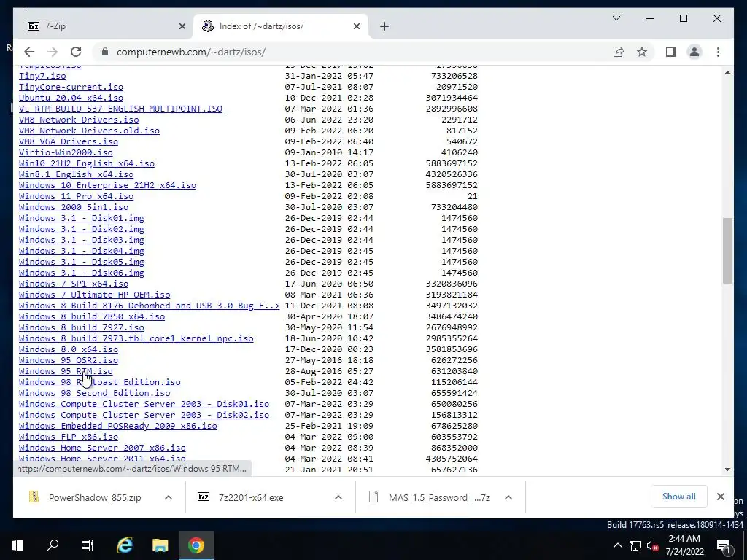
Task: Open Windows_FLP_x86.iso link
Action: pyautogui.click(x=69, y=437)
